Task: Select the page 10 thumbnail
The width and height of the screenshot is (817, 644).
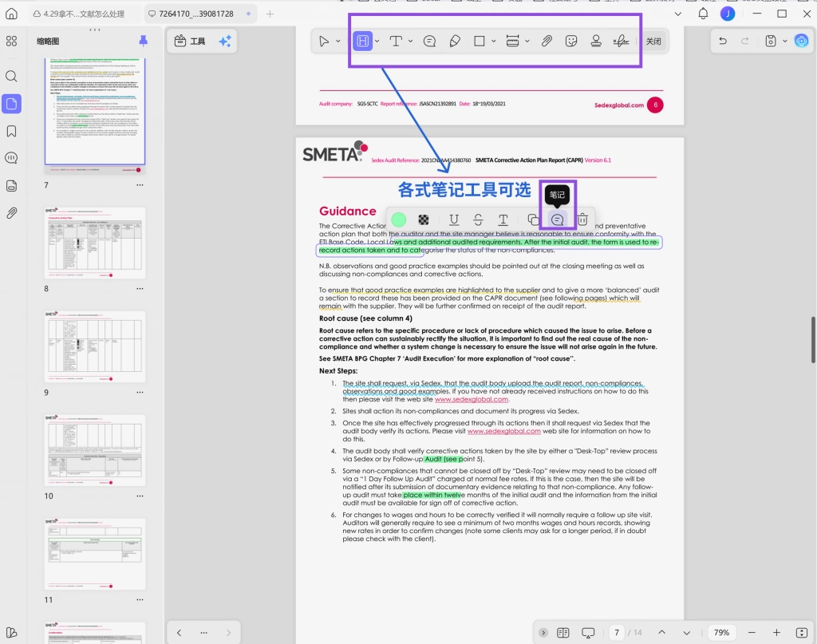Action: pos(95,450)
